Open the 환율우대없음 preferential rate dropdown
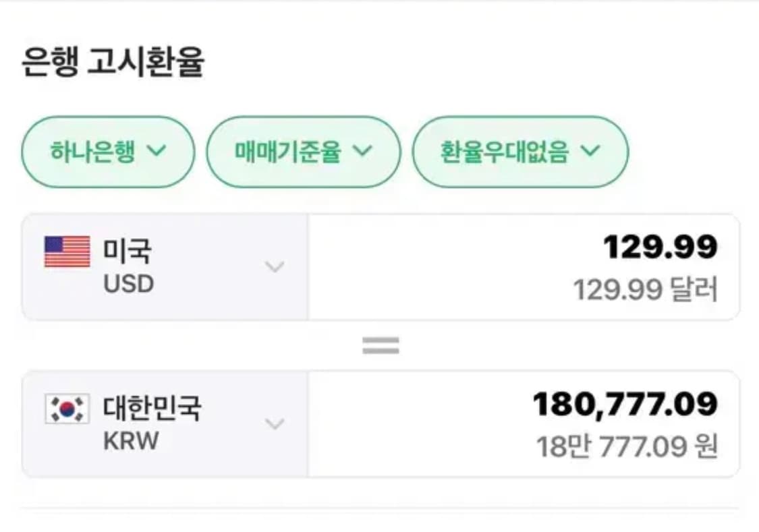Image resolution: width=759 pixels, height=532 pixels. (519, 152)
